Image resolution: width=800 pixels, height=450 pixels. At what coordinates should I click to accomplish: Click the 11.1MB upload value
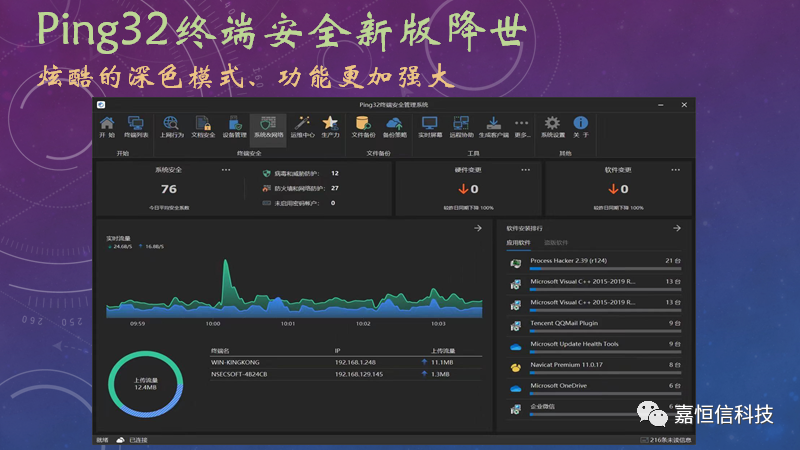click(x=442, y=362)
